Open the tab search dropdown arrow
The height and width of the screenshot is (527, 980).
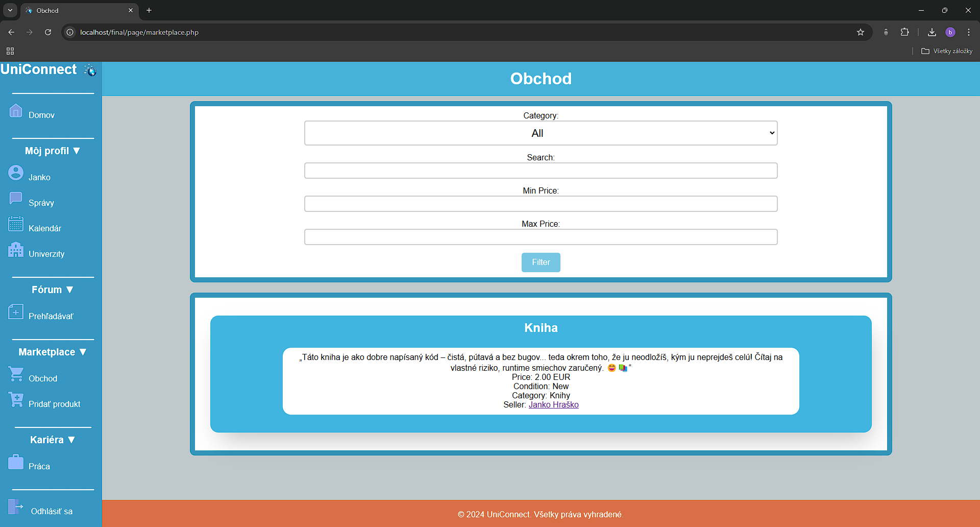click(x=10, y=10)
